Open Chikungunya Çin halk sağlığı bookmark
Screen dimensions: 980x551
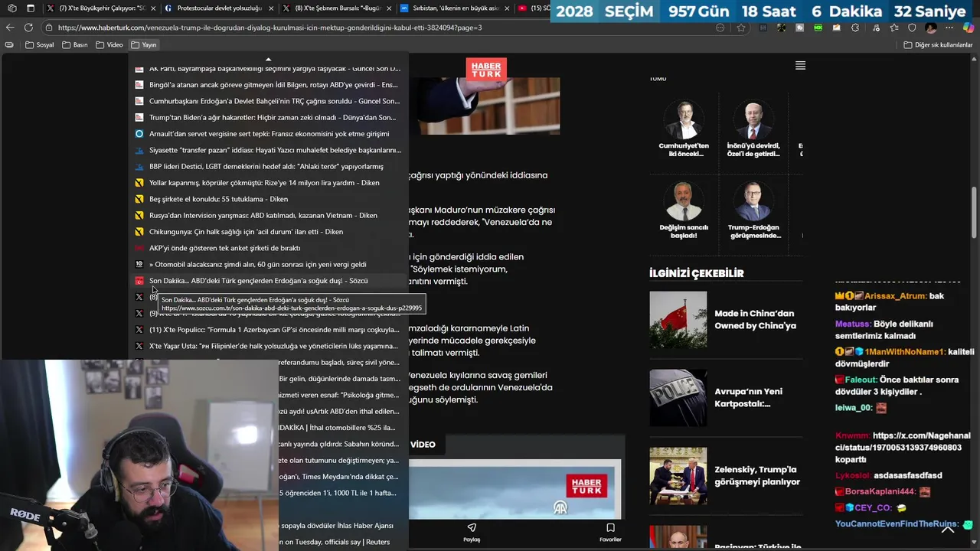tap(268, 231)
